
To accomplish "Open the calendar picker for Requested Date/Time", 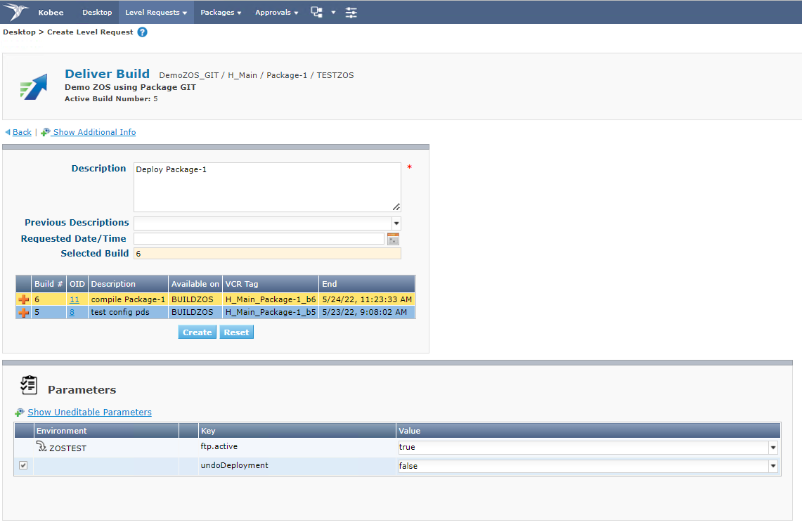I will pyautogui.click(x=393, y=238).
